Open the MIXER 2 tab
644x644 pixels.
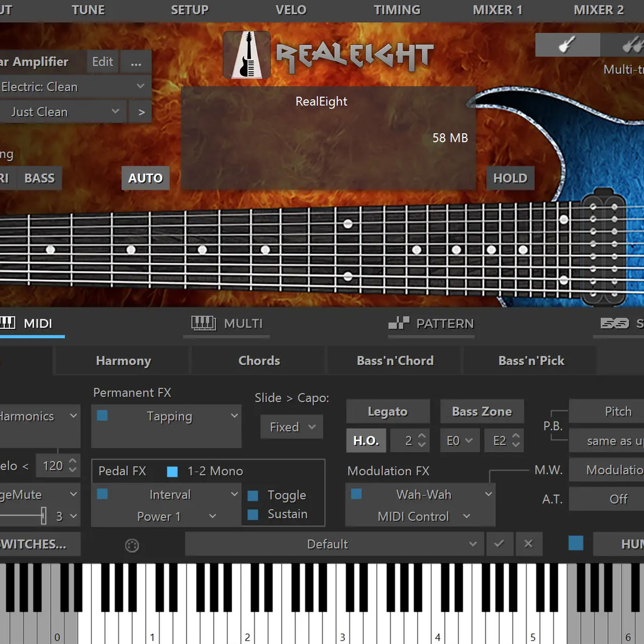(599, 10)
